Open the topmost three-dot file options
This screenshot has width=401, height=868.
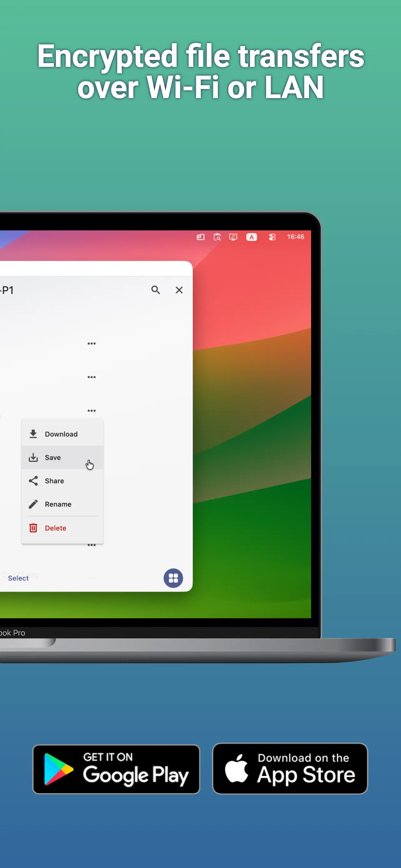(92, 344)
